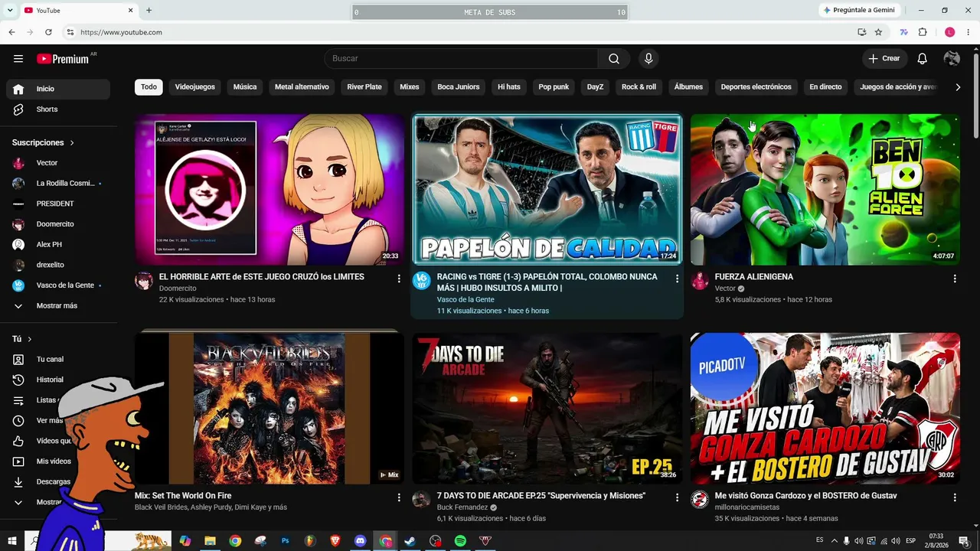Open Photoshop from the taskbar
Viewport: 980px width, 551px height.
click(x=286, y=541)
